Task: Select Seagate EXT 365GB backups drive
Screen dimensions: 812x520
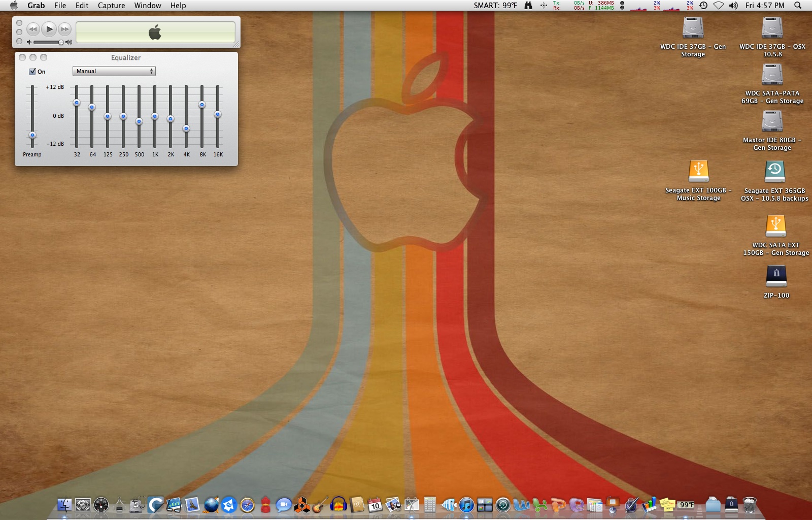Action: pyautogui.click(x=775, y=172)
